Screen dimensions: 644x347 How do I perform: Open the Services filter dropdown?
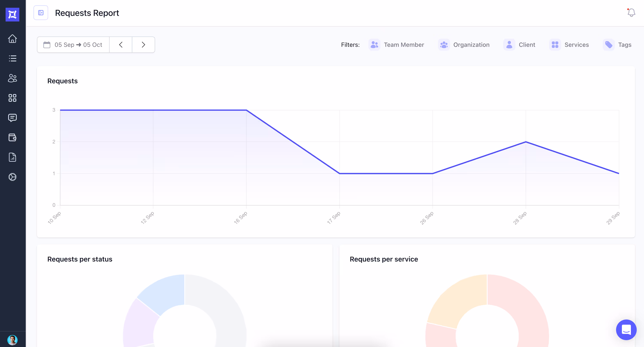pyautogui.click(x=569, y=45)
